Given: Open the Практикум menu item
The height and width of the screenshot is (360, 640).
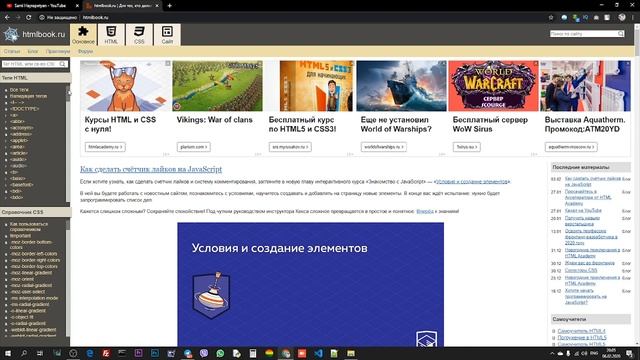Looking at the screenshot, I should 58,51.
